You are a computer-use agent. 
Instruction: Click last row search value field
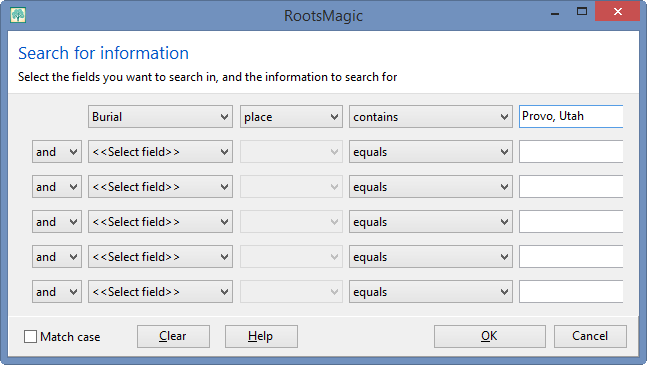tap(571, 292)
